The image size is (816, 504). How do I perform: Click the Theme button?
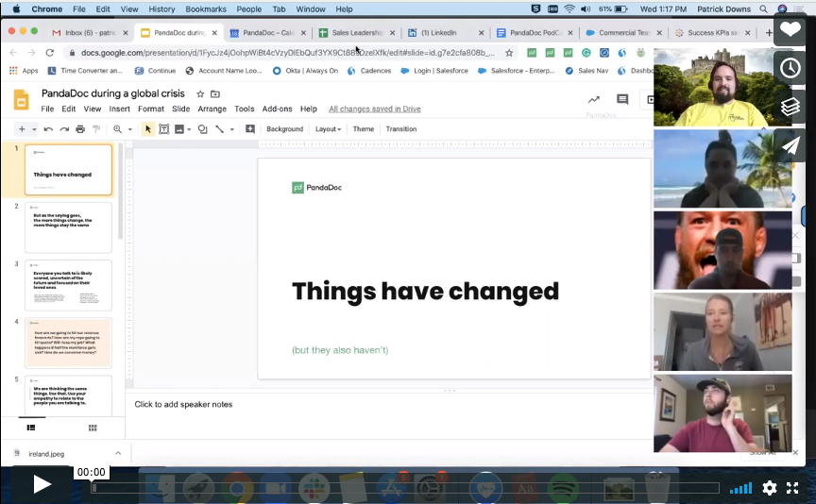pos(364,129)
